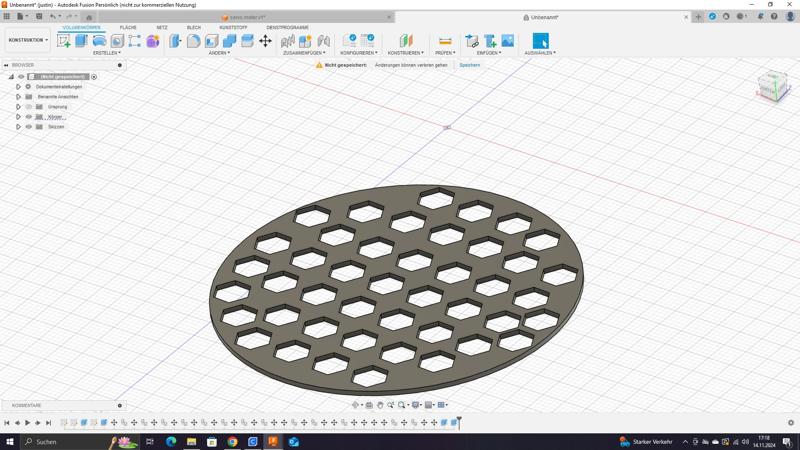Click the Windows taskbar search box
The width and height of the screenshot is (800, 450).
coord(60,441)
